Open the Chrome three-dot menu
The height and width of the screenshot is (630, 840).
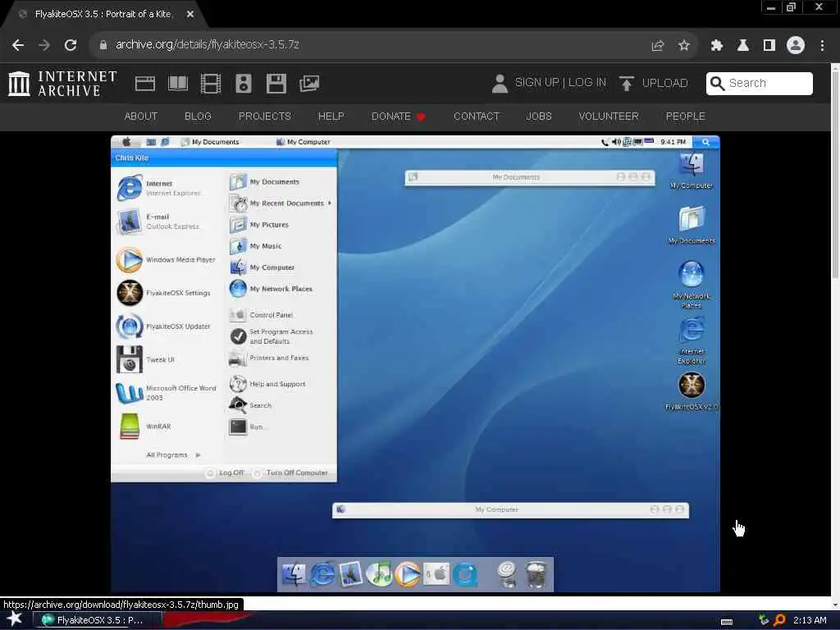pyautogui.click(x=822, y=46)
